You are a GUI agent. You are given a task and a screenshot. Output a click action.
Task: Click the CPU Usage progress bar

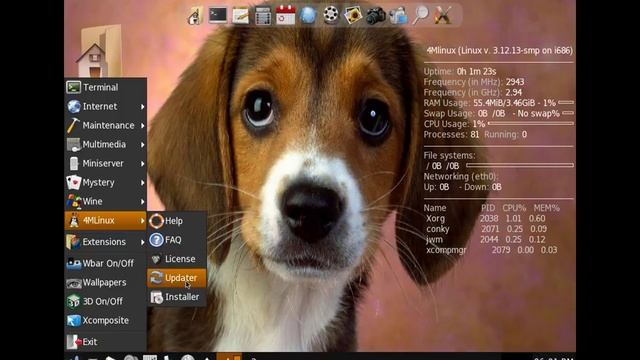(x=531, y=123)
